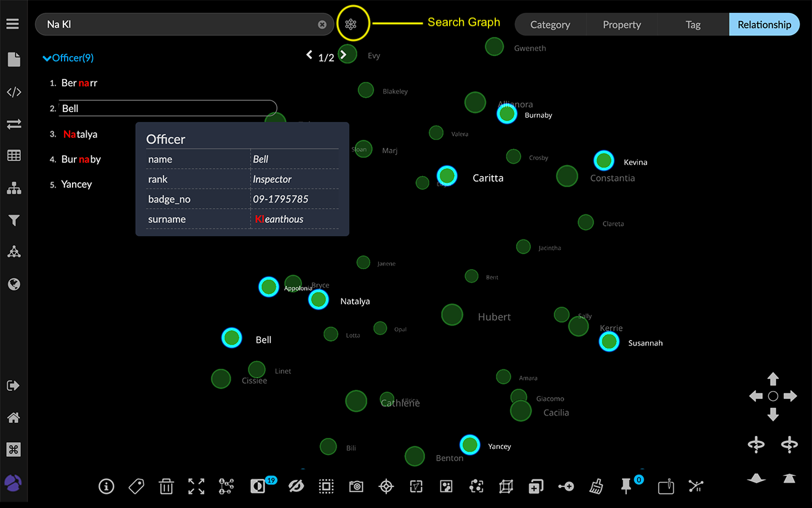Click the Hubert node in the graph
Image resolution: width=812 pixels, height=508 pixels.
(452, 315)
